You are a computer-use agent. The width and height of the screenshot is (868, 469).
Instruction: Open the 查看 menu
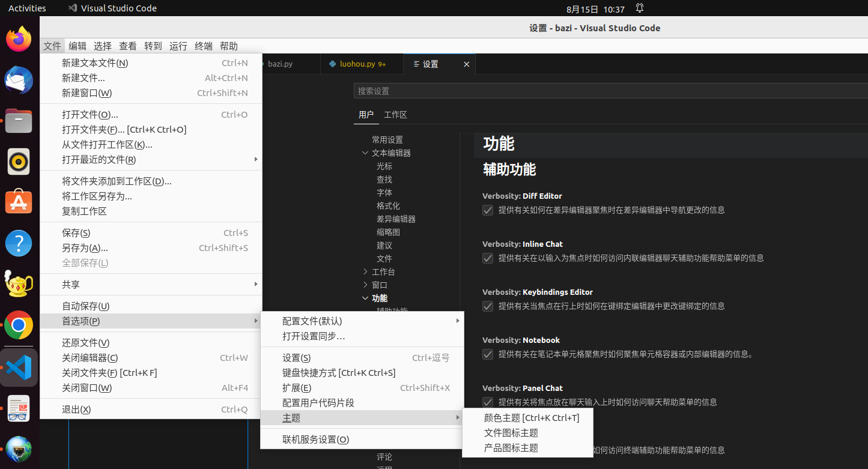coord(128,46)
